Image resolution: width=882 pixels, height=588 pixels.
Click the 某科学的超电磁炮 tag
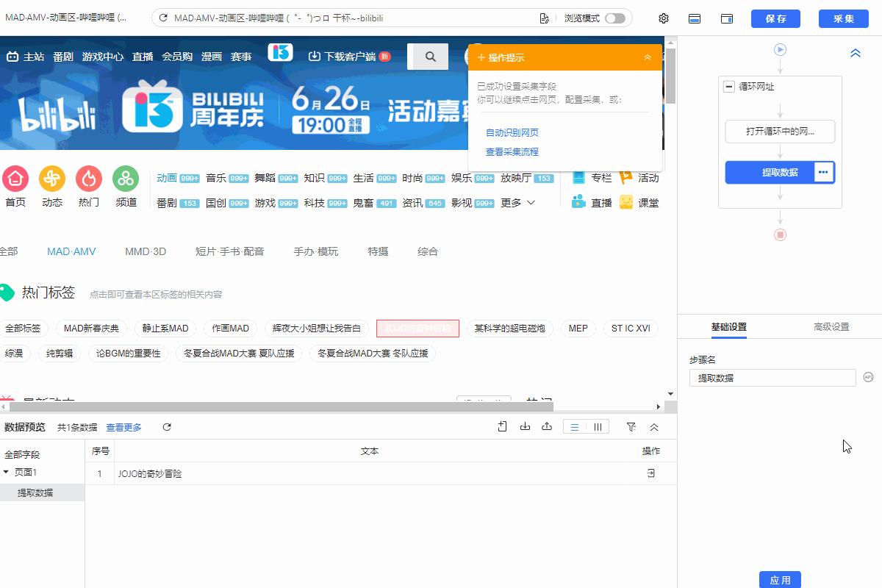[x=509, y=329]
